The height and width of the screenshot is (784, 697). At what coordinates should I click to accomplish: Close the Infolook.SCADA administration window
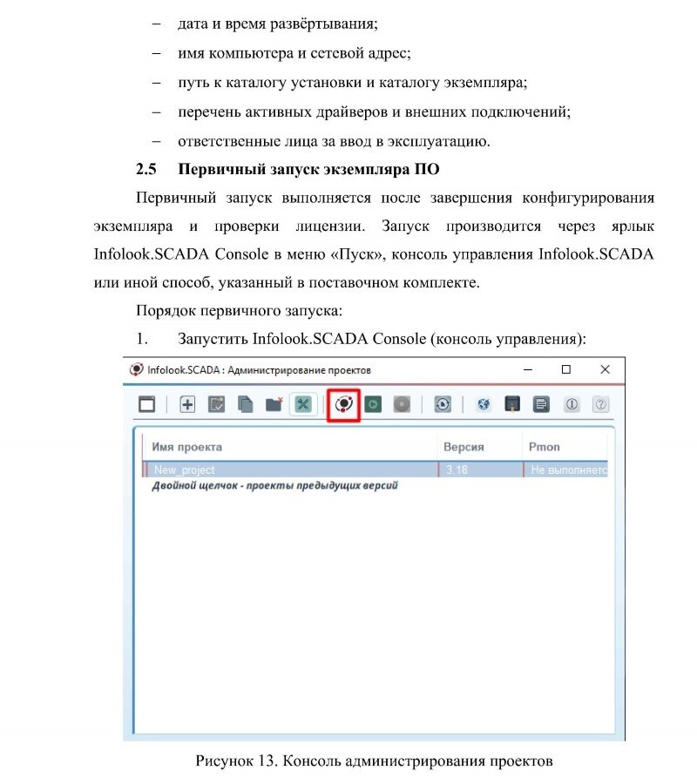(605, 369)
